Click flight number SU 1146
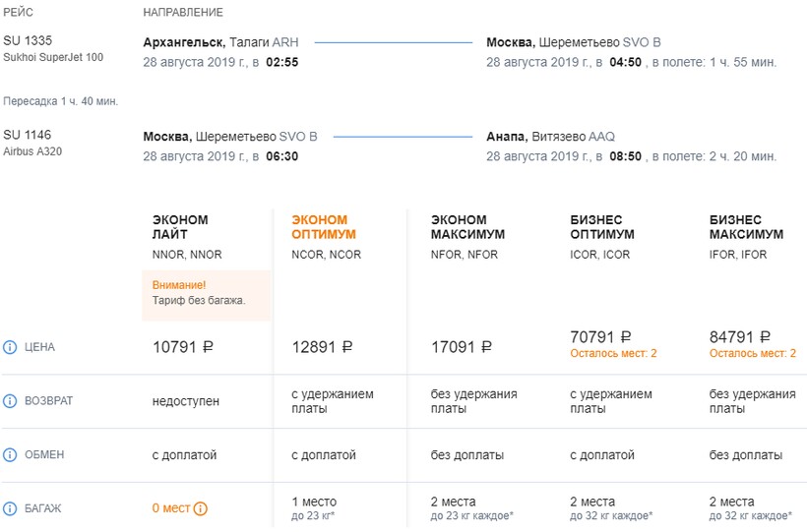 coord(28,135)
